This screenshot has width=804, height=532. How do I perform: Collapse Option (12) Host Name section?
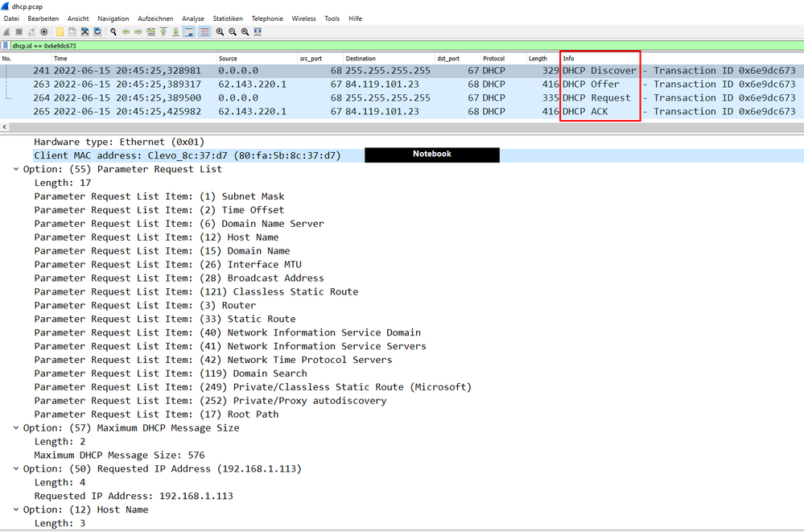pos(15,509)
